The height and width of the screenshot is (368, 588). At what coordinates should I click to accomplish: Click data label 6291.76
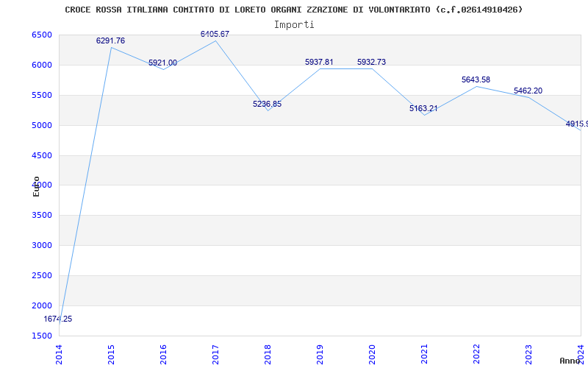111,41
